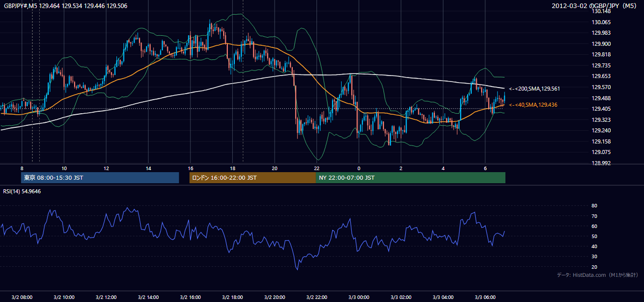
Task: Click price axis value 129.075
Action: click(602, 152)
